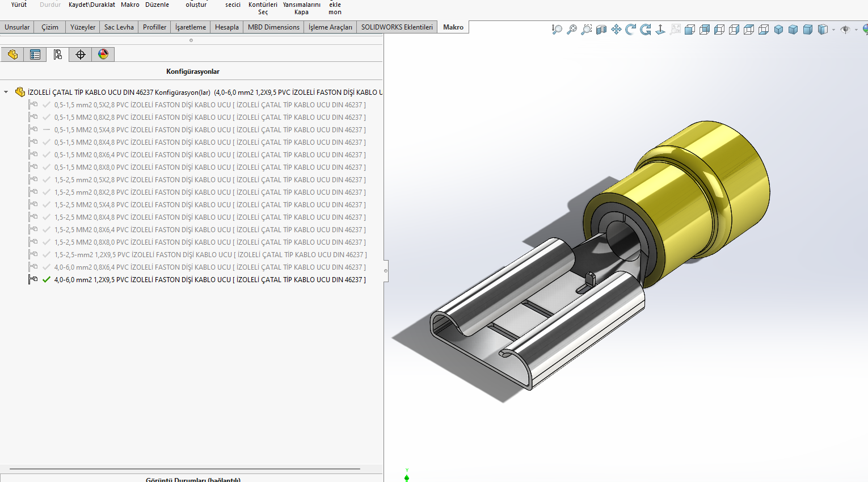
Task: Switch to the Dimetric view
Action: coord(808,30)
